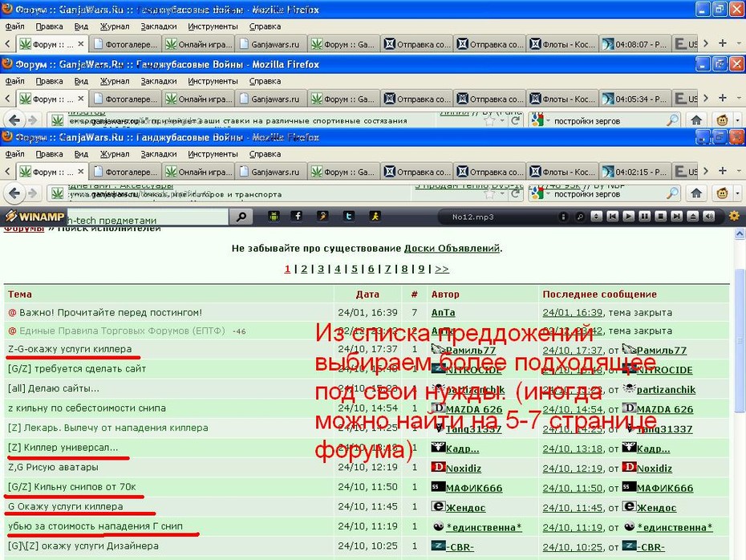
Task: Open the Facebook icon in Winamp toolbar
Action: tap(297, 217)
